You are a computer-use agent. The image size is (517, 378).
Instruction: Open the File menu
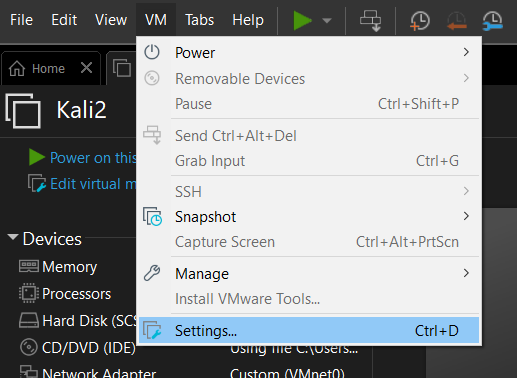(21, 20)
